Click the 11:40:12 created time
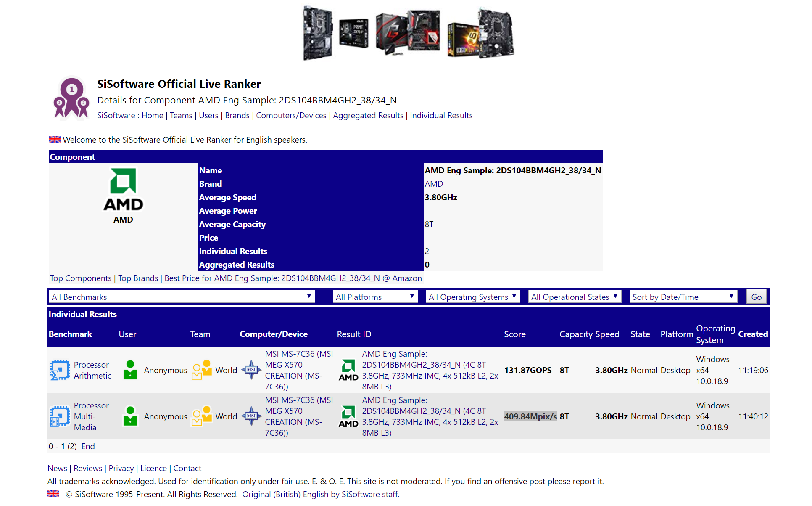This screenshot has height=506, width=812. pyautogui.click(x=753, y=416)
